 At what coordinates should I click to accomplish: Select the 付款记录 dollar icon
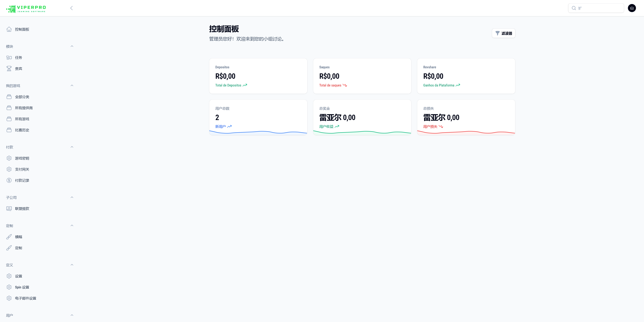click(9, 180)
